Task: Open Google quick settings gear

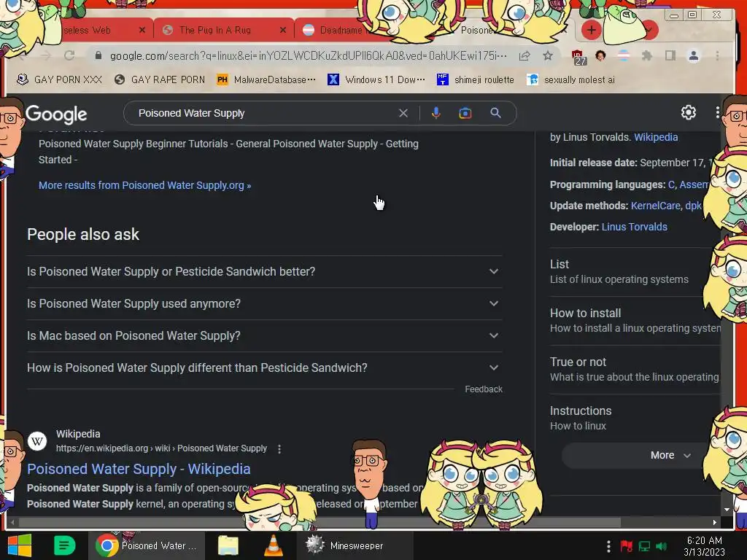Action: 689,112
